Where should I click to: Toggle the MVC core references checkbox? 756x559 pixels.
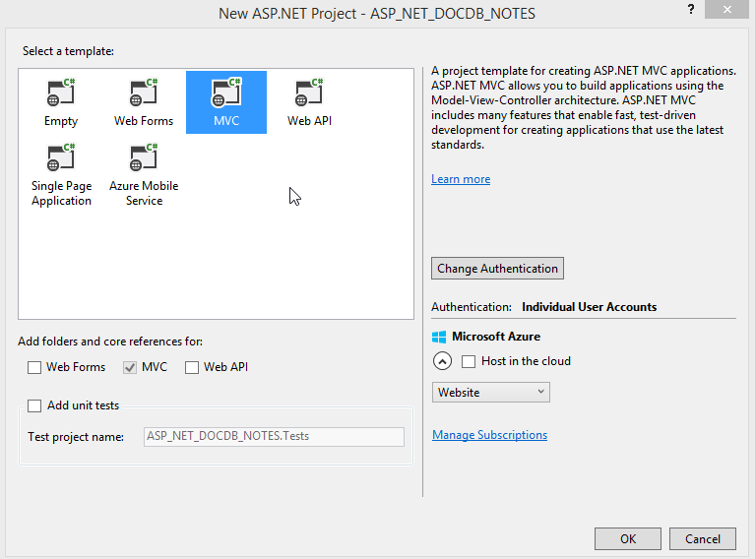point(130,368)
